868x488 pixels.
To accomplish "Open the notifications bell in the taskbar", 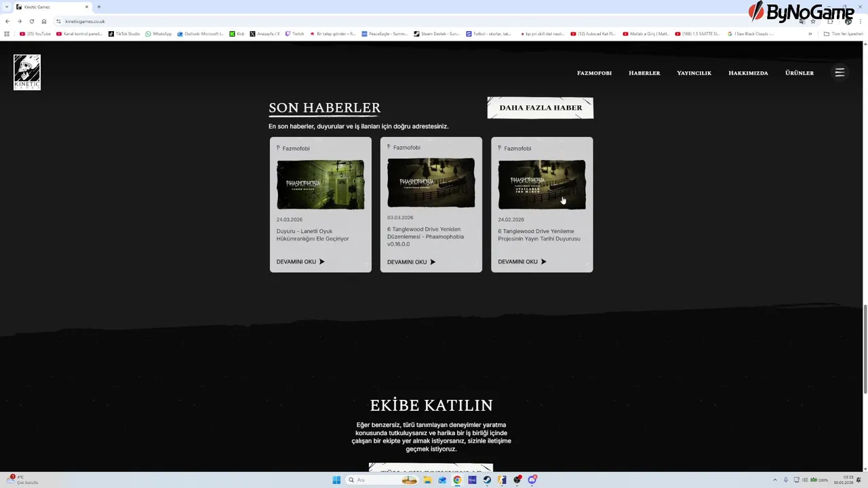I will pos(859,480).
